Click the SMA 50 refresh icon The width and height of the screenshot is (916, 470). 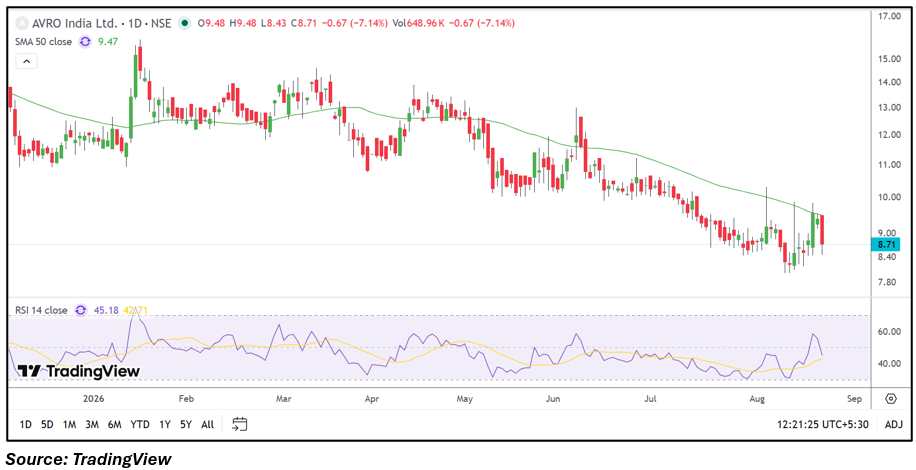85,41
